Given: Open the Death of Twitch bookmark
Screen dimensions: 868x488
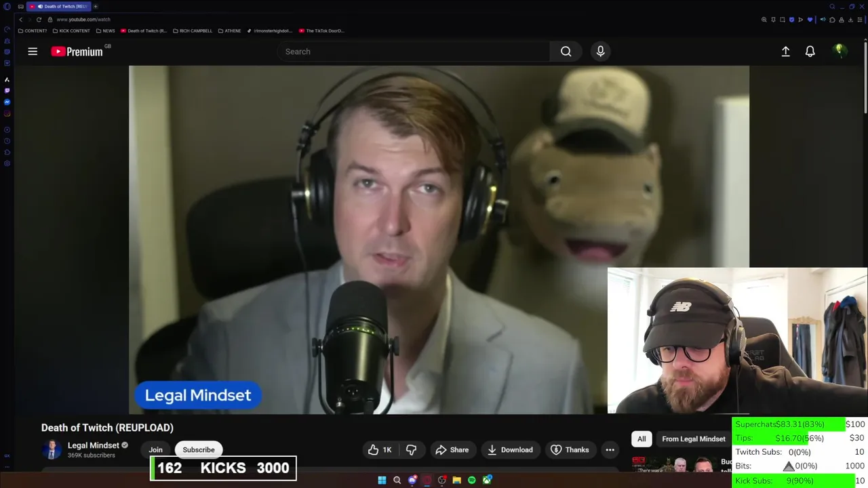Looking at the screenshot, I should click(x=144, y=30).
